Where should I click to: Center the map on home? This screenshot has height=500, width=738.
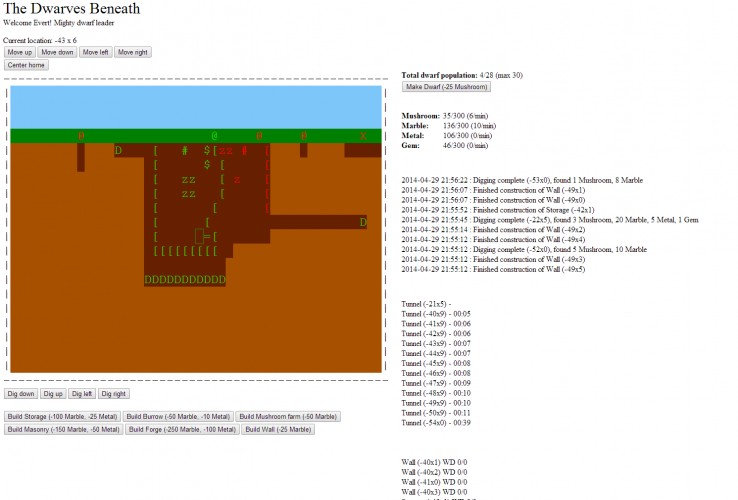pyautogui.click(x=26, y=65)
